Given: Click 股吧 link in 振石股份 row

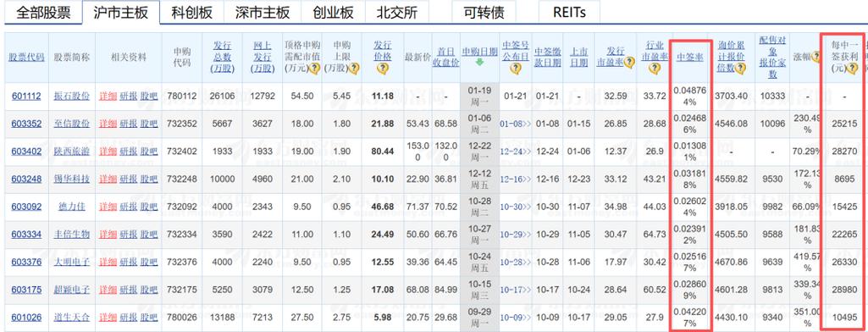Looking at the screenshot, I should click(x=149, y=97).
